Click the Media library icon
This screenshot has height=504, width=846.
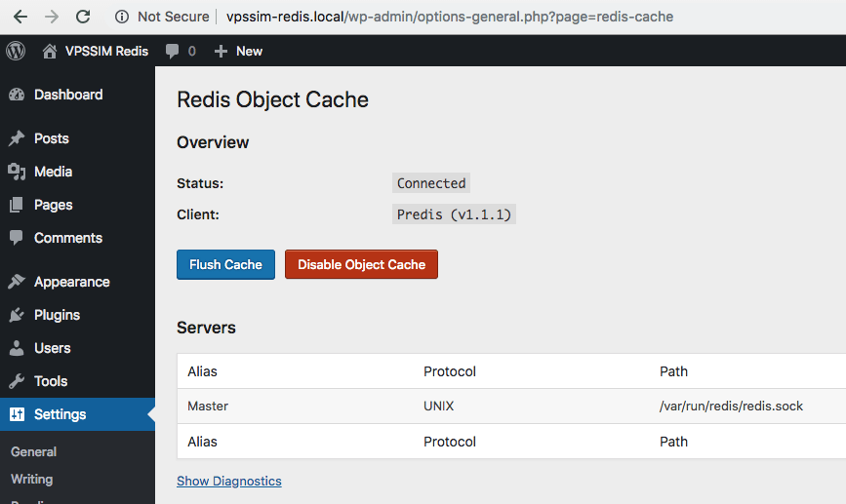pyautogui.click(x=17, y=172)
